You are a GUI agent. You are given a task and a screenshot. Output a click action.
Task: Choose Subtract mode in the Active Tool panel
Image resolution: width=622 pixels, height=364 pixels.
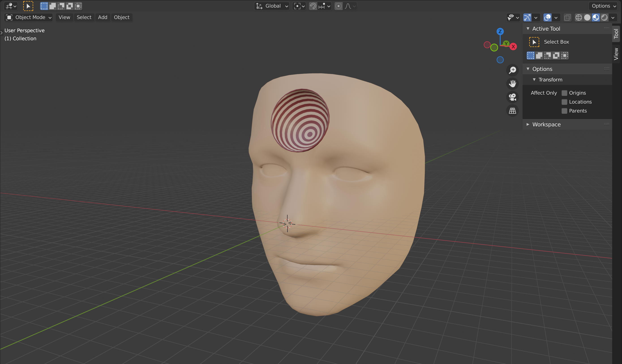tap(547, 55)
